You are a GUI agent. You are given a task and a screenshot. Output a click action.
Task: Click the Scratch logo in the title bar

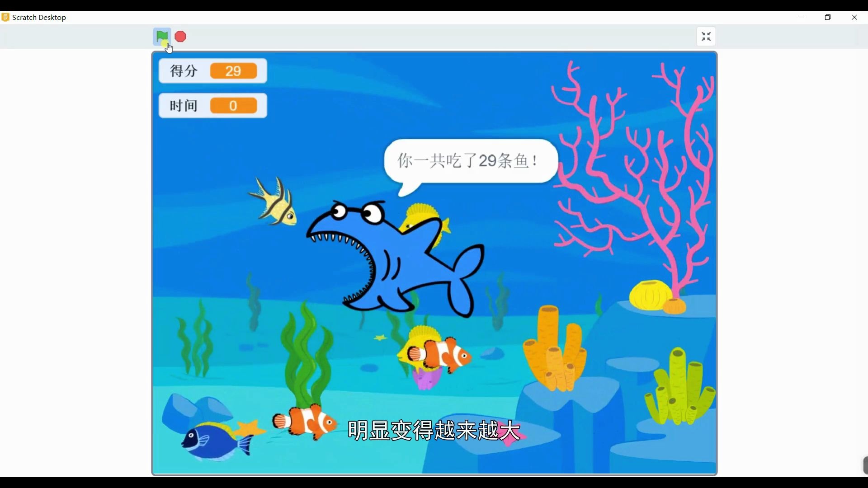click(x=5, y=17)
